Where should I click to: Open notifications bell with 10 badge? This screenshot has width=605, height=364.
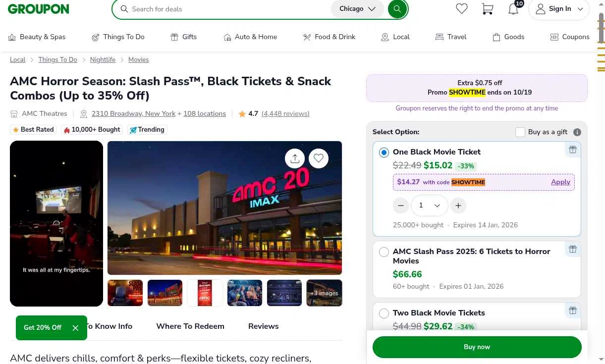click(x=513, y=9)
